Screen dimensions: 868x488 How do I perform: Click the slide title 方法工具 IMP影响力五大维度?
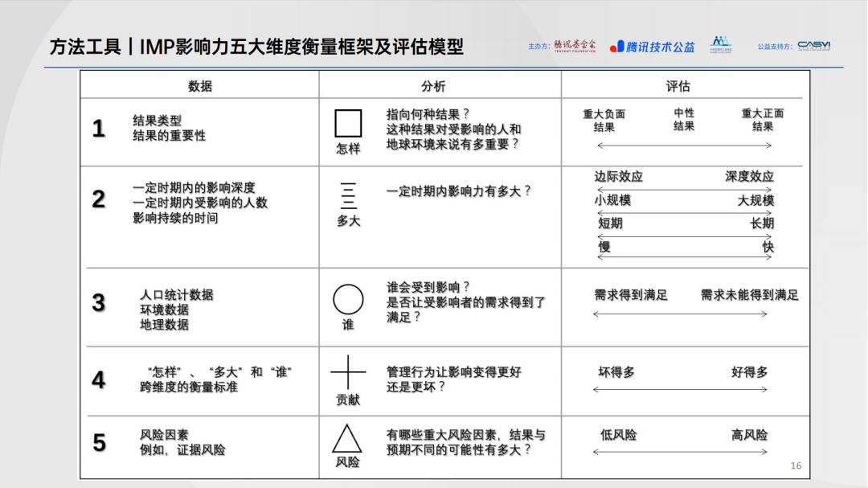click(256, 47)
